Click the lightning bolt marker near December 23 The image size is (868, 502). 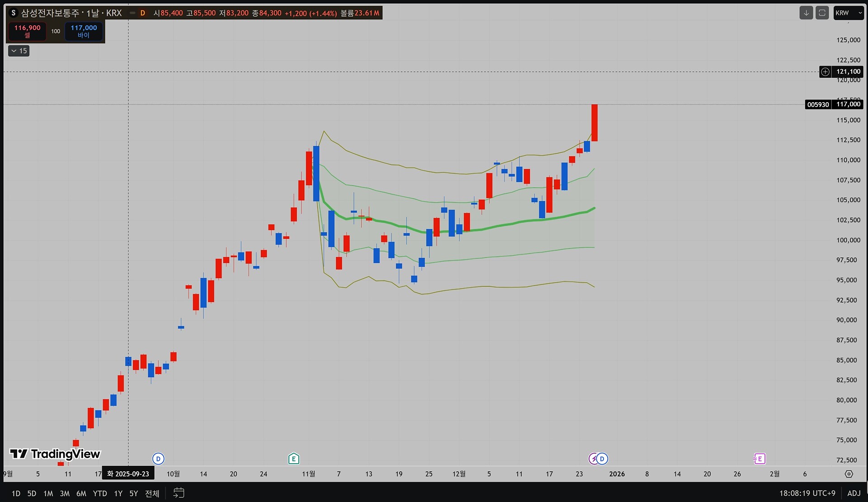[593, 459]
